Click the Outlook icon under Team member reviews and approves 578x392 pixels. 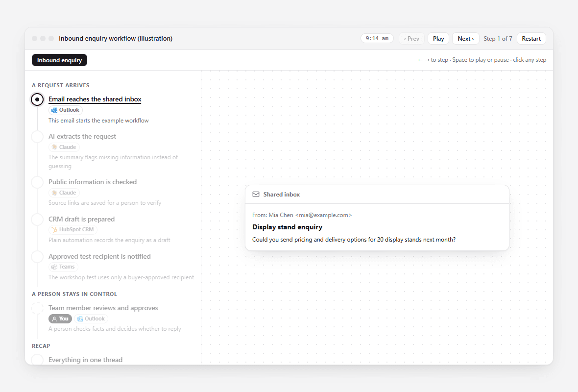pos(80,319)
